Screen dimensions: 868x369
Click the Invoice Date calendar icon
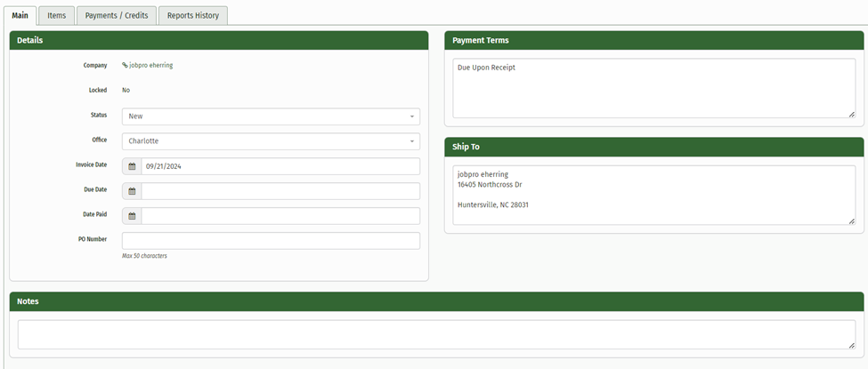point(132,166)
